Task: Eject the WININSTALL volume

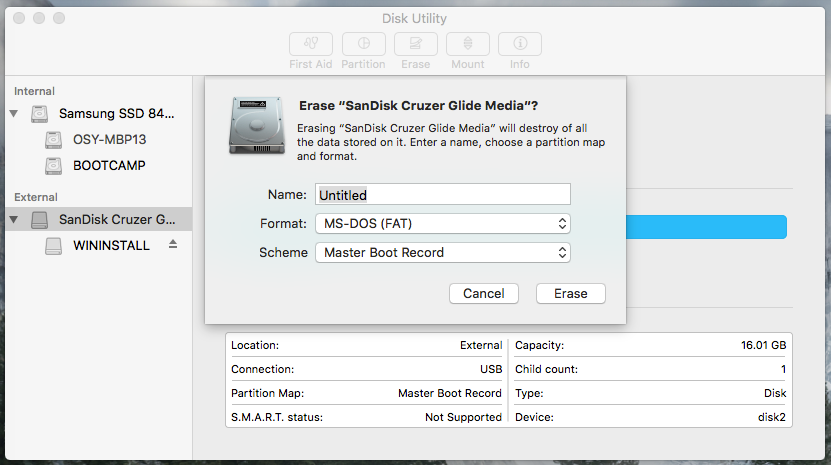Action: (x=173, y=244)
